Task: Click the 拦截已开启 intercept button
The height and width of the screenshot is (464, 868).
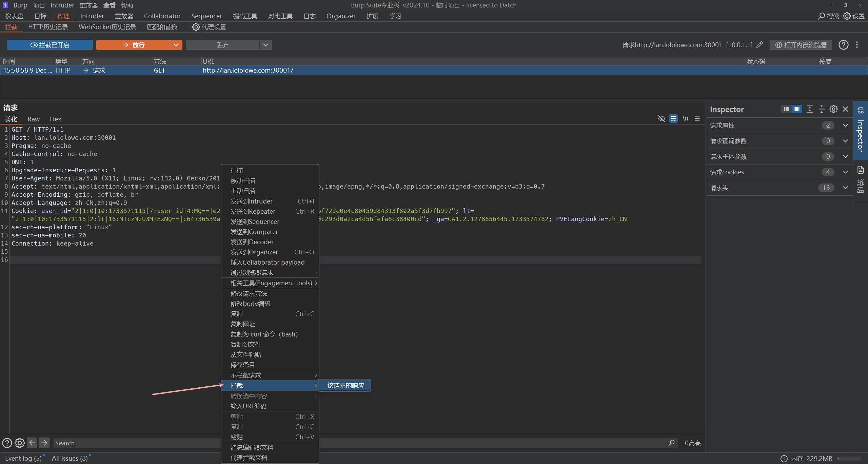Action: [50, 45]
